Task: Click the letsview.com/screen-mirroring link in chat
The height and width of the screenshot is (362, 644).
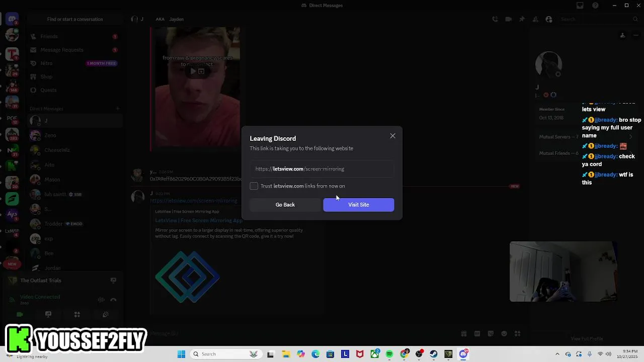Action: coord(194,201)
